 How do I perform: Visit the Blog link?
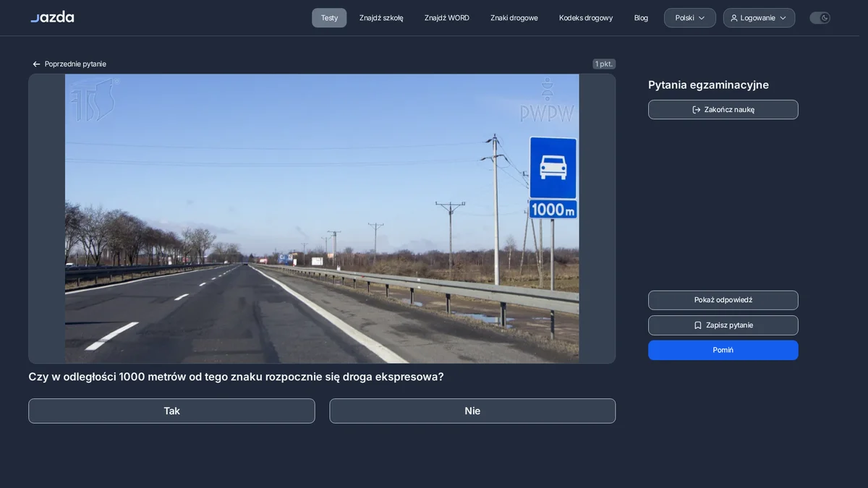coord(641,18)
